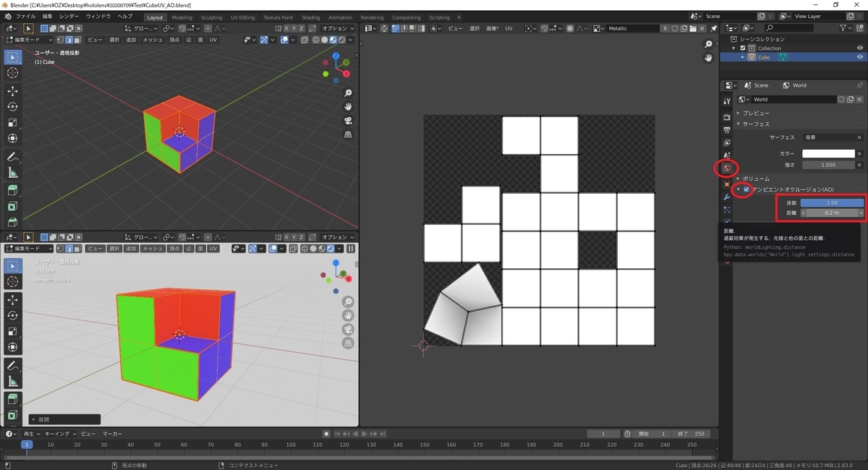
Task: Click the Mesh menu button in top viewport
Action: point(153,40)
